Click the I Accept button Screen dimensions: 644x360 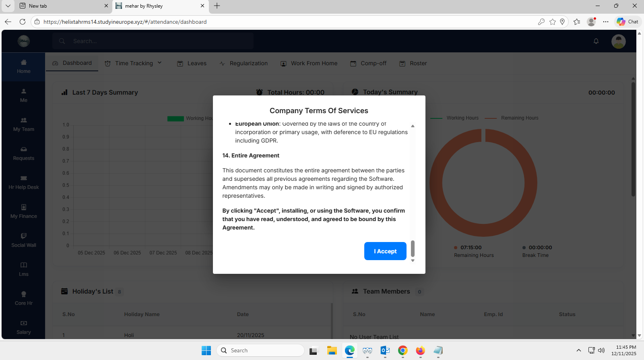point(385,251)
